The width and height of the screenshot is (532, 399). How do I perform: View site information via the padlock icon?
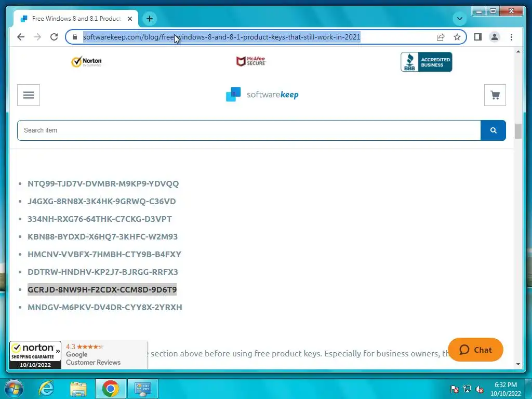pos(75,37)
